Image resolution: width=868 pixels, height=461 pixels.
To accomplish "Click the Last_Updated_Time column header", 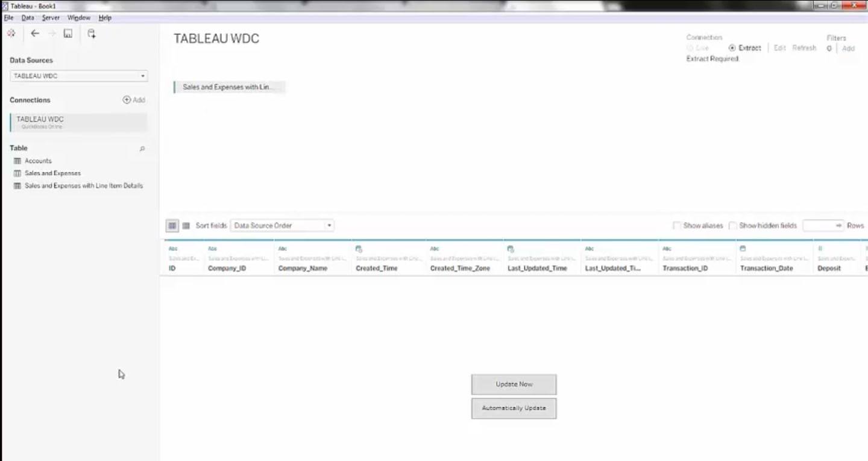I will click(x=537, y=269).
